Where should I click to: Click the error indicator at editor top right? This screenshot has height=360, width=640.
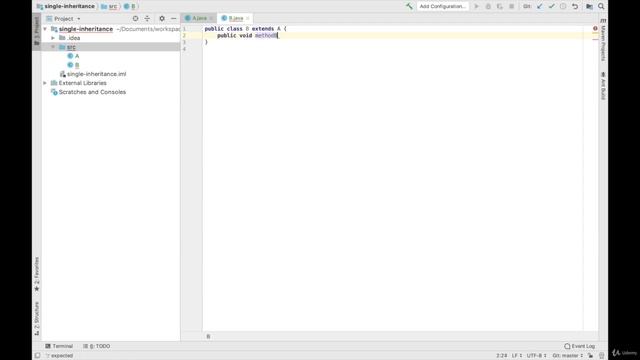(595, 28)
